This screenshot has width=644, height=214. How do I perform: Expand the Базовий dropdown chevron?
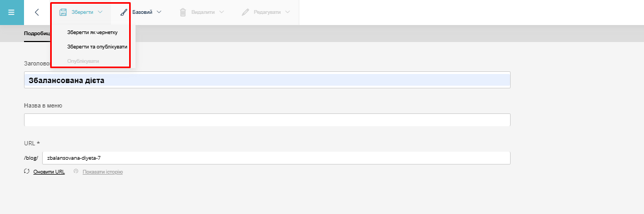[159, 12]
